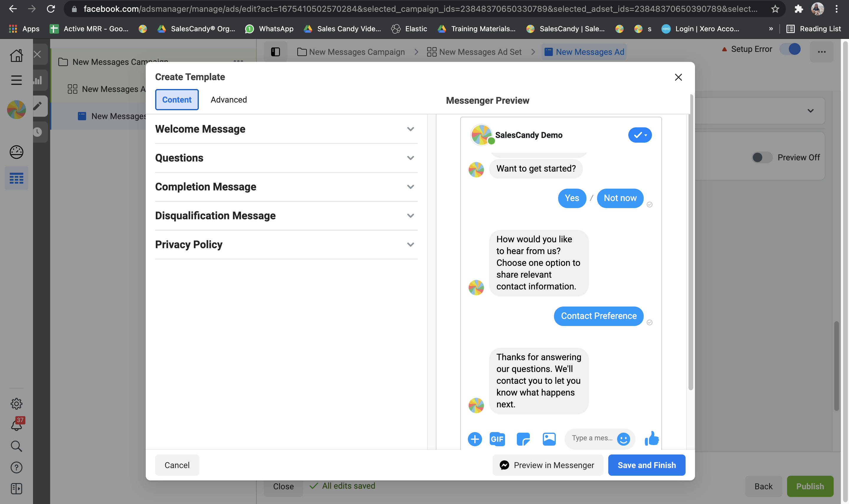Click the photo attachment icon in preview
The height and width of the screenshot is (504, 849).
(x=549, y=439)
